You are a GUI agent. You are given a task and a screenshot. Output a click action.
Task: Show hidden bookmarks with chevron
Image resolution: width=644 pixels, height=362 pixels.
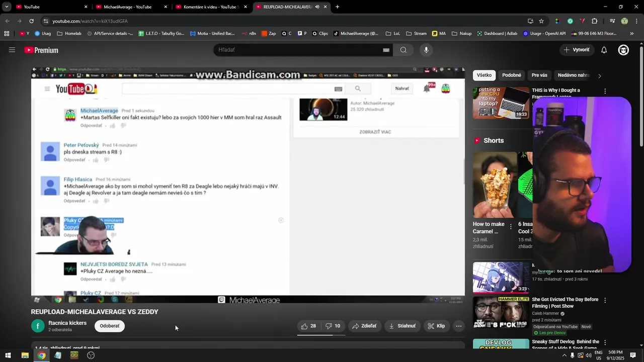tap(632, 34)
